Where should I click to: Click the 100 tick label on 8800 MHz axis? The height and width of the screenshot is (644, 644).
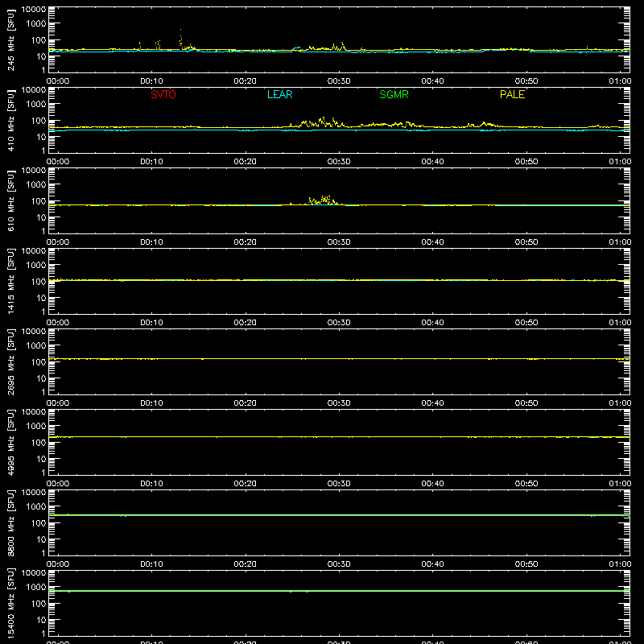pos(39,523)
